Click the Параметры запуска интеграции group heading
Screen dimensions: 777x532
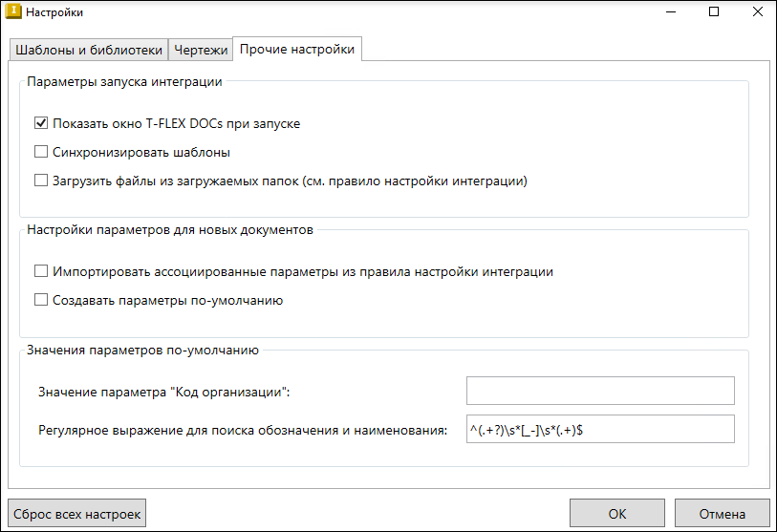pyautogui.click(x=124, y=82)
